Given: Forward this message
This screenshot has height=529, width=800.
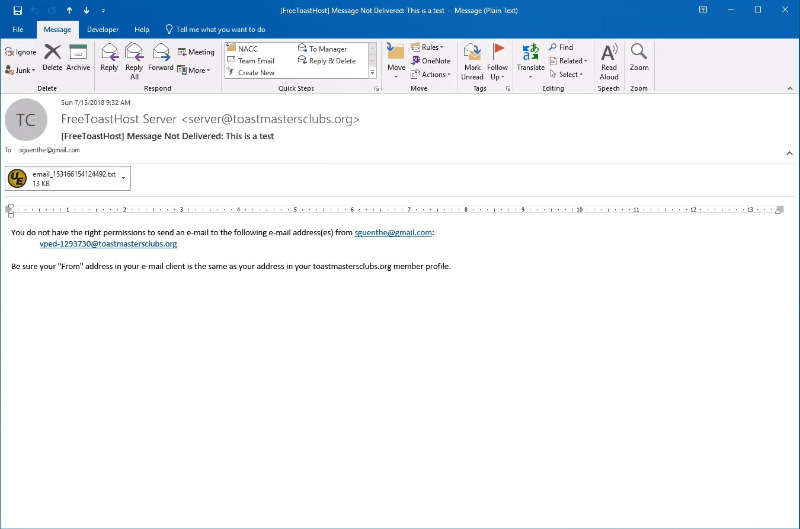Looking at the screenshot, I should [x=161, y=58].
